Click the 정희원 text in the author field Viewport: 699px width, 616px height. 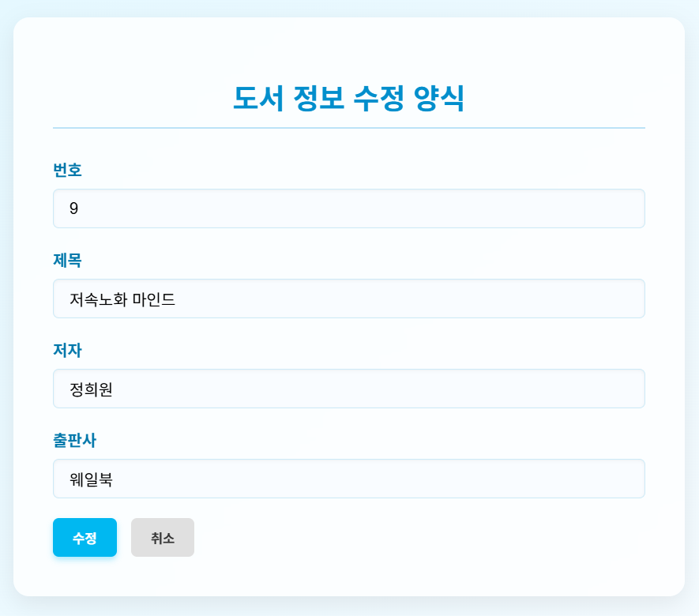[x=91, y=389]
